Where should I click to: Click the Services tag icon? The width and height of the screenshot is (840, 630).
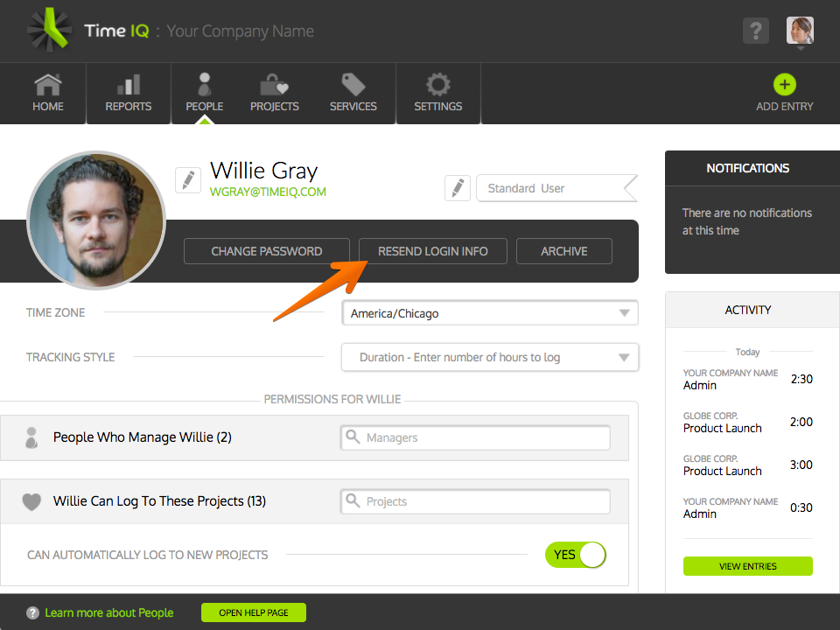353,85
